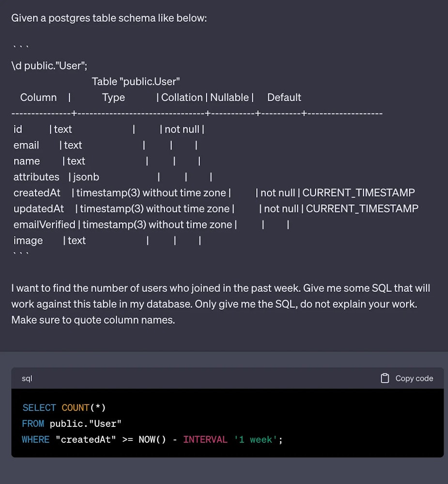This screenshot has height=484, width=448.
Task: Click the sql language label on code block
Action: [x=27, y=378]
